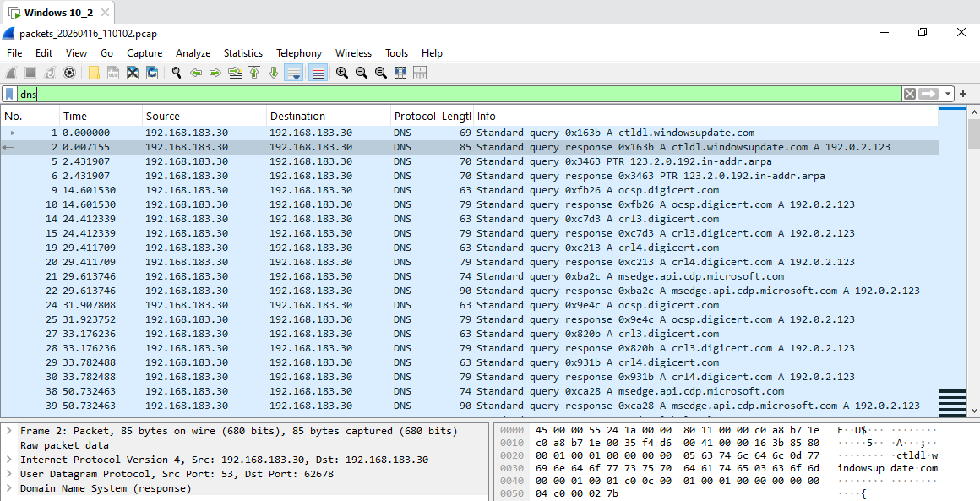This screenshot has width=980, height=501.
Task: Open a capture file with the folder icon
Action: click(x=94, y=74)
